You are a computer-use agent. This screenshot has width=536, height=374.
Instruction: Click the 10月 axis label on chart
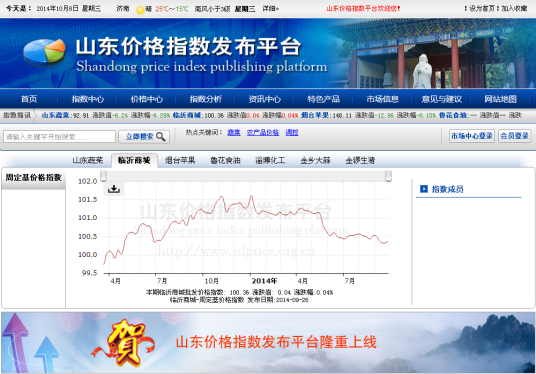(x=211, y=281)
